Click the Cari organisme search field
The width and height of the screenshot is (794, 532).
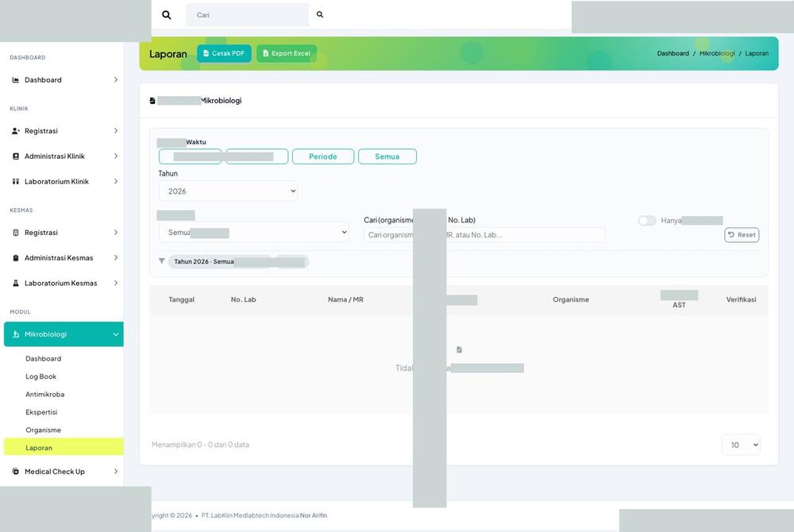[x=484, y=235]
